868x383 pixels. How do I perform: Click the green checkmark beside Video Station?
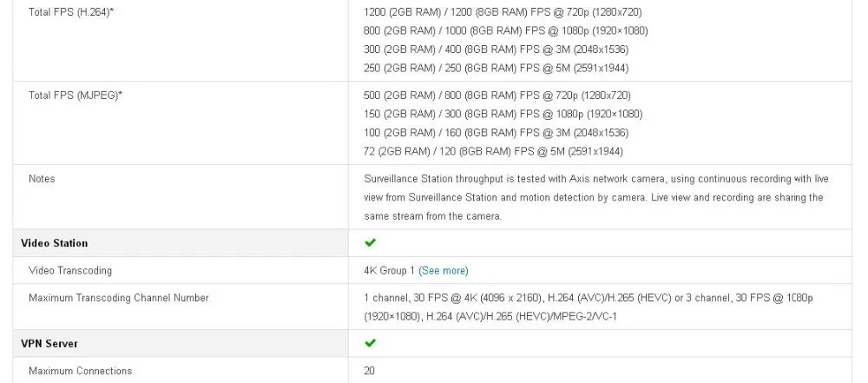pos(371,243)
